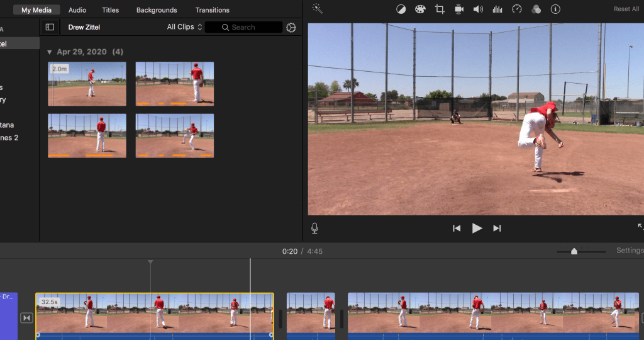Open browser settings gear menu
This screenshot has height=340, width=644.
[291, 27]
